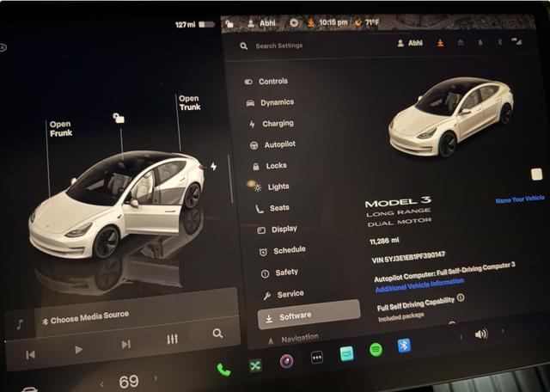Tap the 69 cabin temperature setting
The image size is (550, 392).
point(129,382)
